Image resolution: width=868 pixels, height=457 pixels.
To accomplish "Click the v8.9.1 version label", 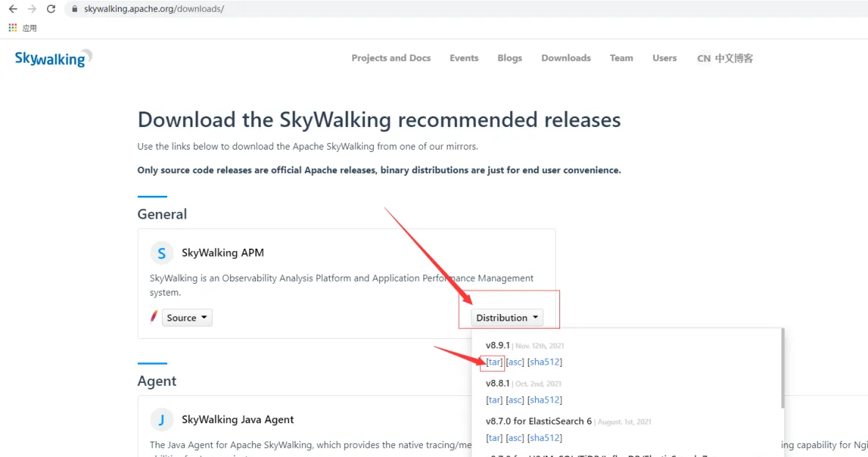I will [498, 345].
